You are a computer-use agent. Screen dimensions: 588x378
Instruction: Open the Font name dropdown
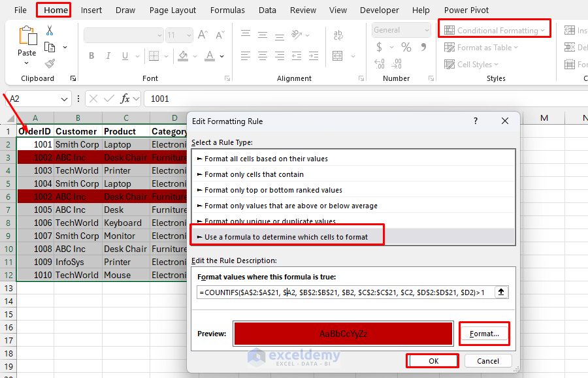point(160,35)
